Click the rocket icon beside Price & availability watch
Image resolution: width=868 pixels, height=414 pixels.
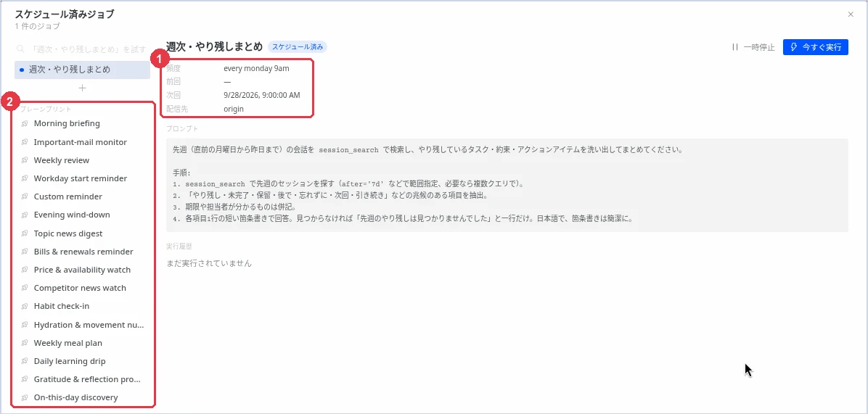click(25, 270)
